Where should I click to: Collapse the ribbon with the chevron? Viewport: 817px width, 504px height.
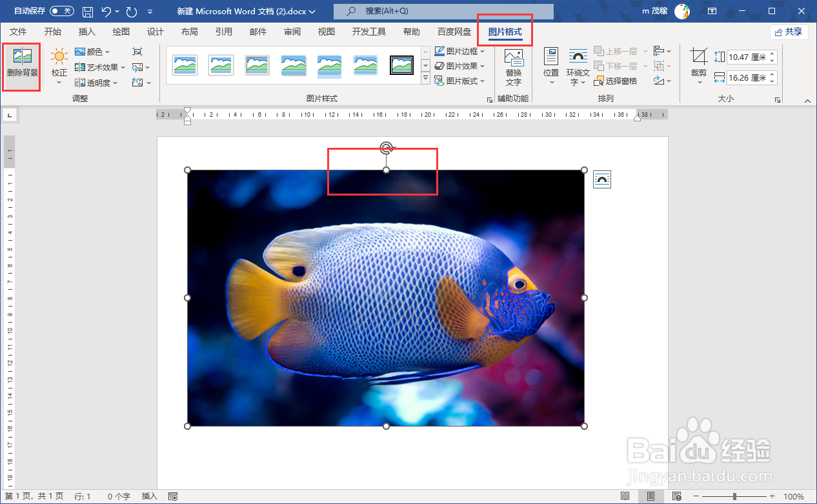coord(807,101)
